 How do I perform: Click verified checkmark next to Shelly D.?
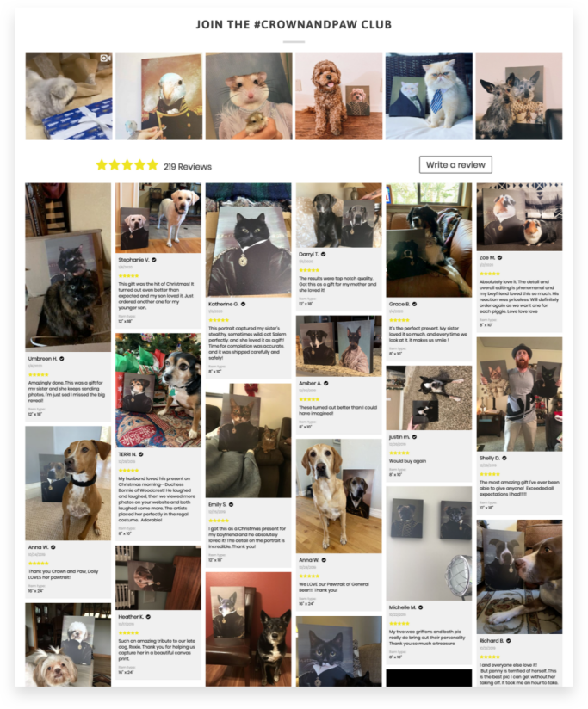click(504, 458)
